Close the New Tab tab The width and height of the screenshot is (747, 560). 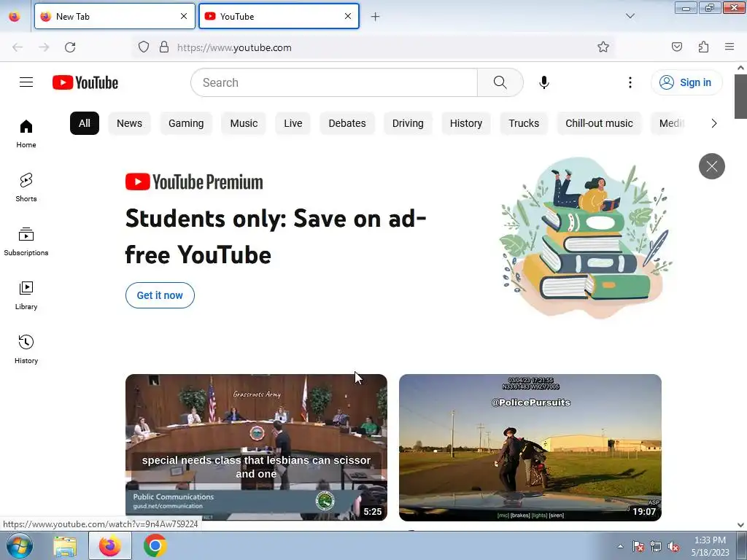pos(184,16)
